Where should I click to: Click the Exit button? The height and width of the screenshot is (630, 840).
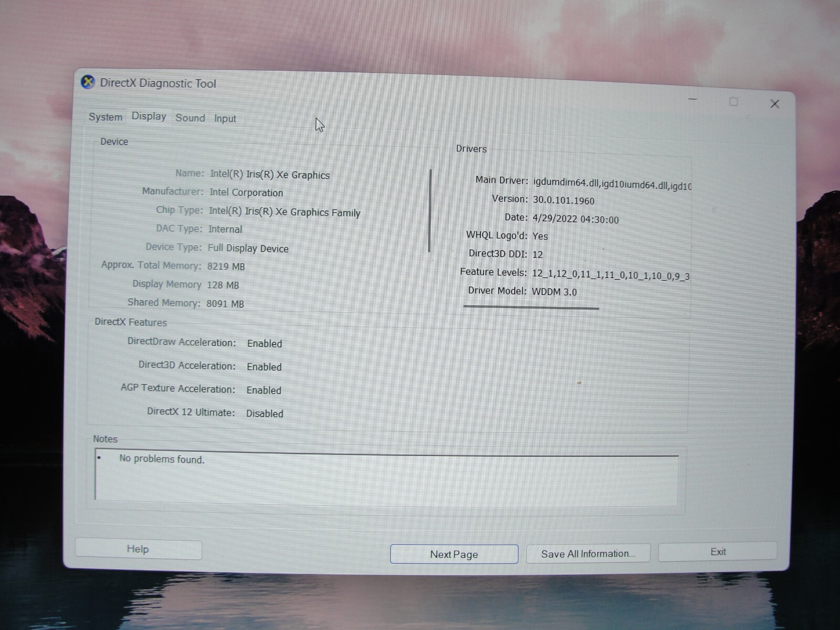coord(718,552)
